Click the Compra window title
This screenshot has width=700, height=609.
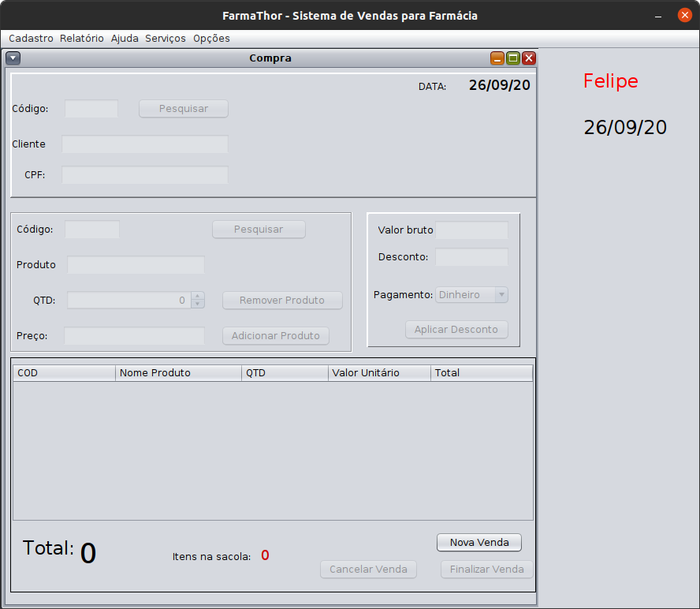click(270, 58)
